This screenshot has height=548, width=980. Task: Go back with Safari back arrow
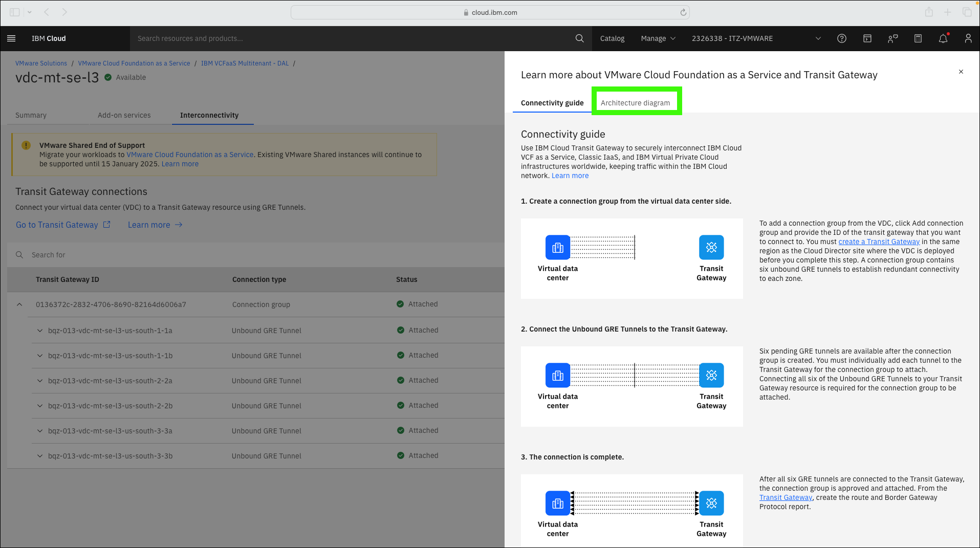click(47, 12)
